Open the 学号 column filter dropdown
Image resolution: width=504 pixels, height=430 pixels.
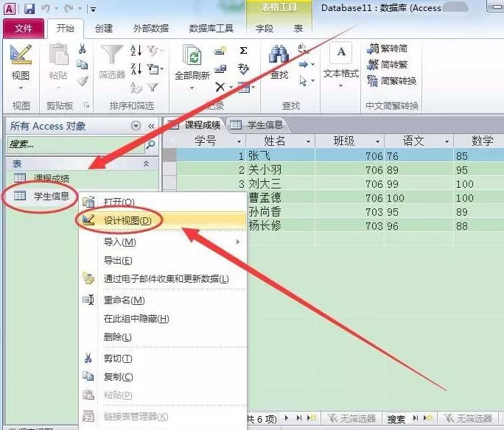[x=239, y=141]
